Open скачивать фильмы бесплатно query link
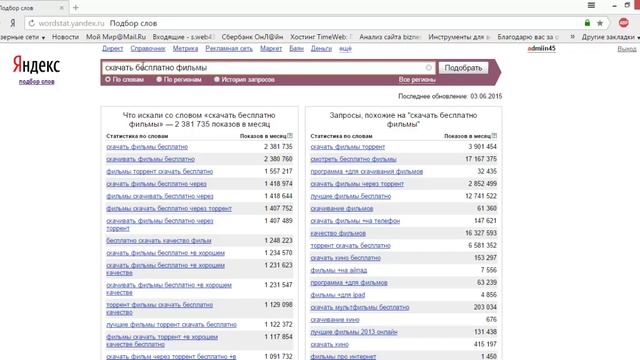The width and height of the screenshot is (640, 360). (150, 159)
